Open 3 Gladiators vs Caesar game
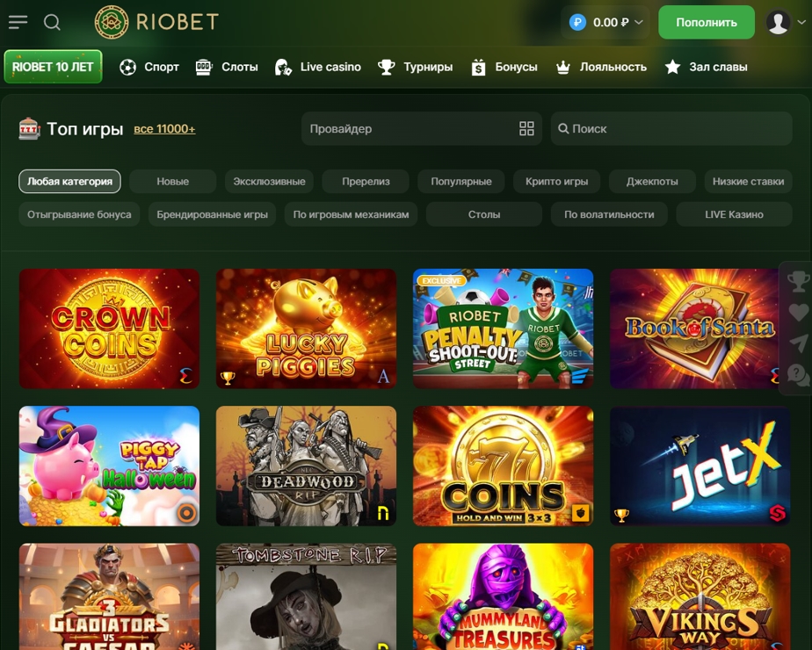The height and width of the screenshot is (650, 812). coord(109,596)
